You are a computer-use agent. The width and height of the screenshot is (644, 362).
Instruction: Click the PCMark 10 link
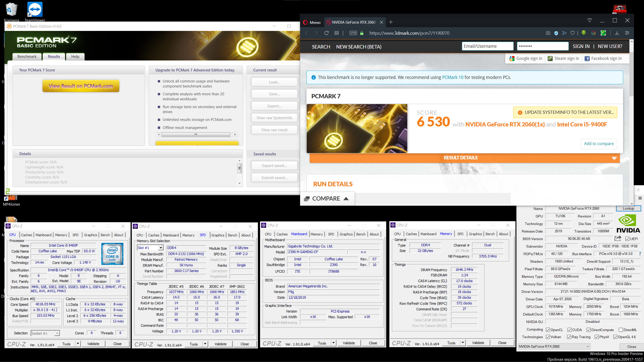tap(453, 77)
